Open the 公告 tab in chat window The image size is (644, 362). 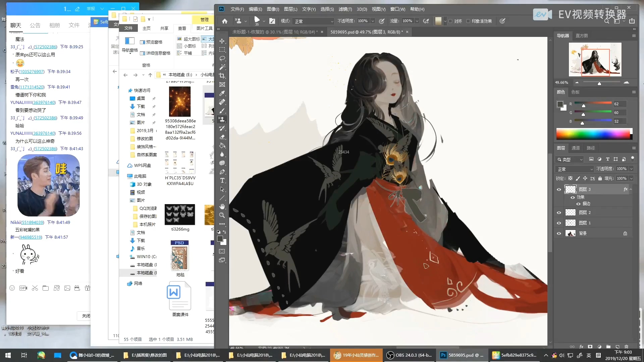[x=35, y=25]
